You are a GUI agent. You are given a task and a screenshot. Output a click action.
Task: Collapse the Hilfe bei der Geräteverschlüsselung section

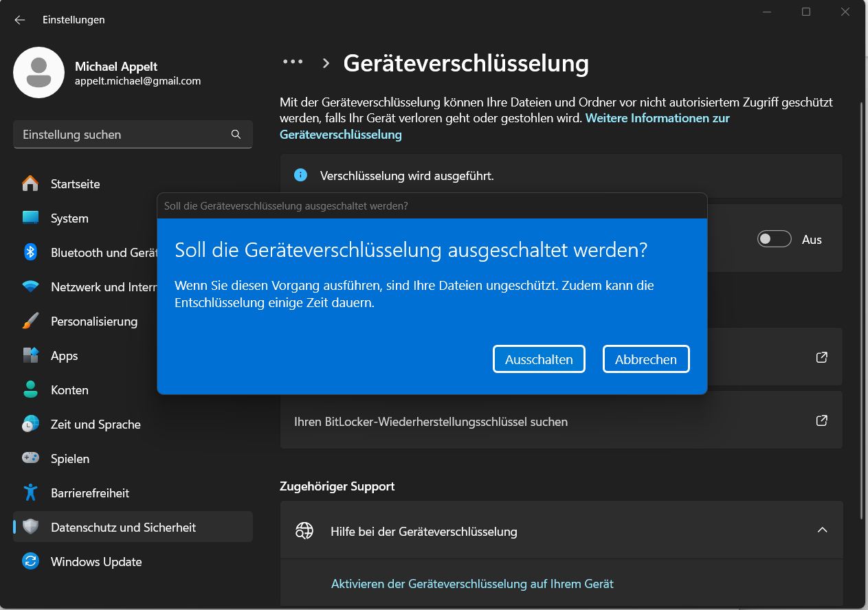(822, 530)
